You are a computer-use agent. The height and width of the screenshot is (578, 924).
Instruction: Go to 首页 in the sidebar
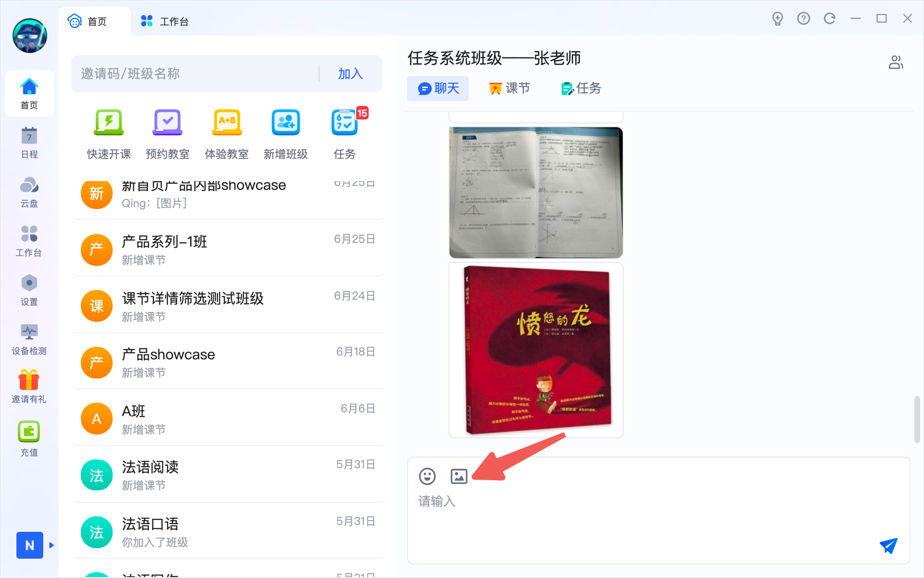29,94
